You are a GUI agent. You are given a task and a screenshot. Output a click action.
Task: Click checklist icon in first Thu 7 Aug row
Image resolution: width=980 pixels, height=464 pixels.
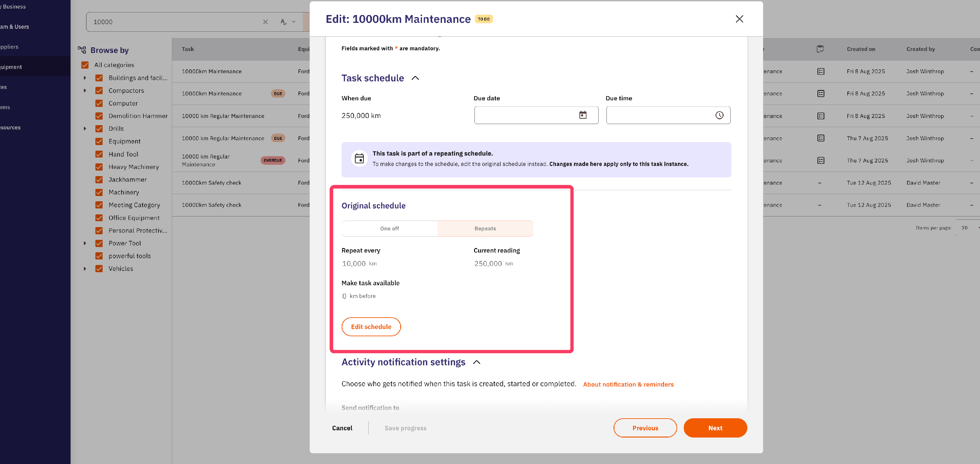pos(821,138)
